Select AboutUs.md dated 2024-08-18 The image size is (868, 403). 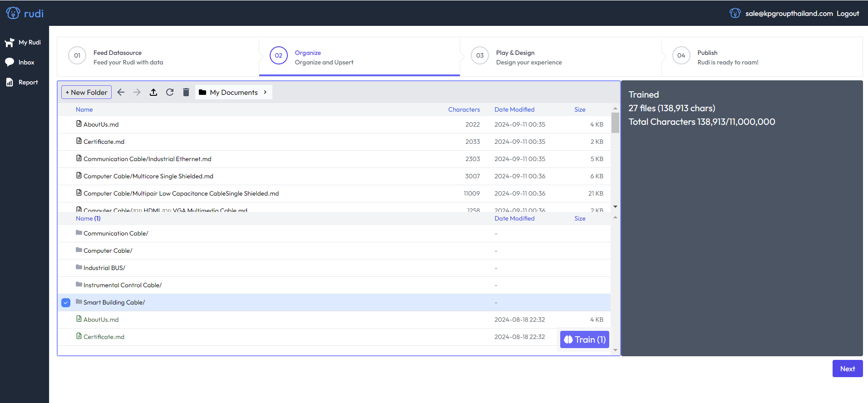pyautogui.click(x=334, y=319)
